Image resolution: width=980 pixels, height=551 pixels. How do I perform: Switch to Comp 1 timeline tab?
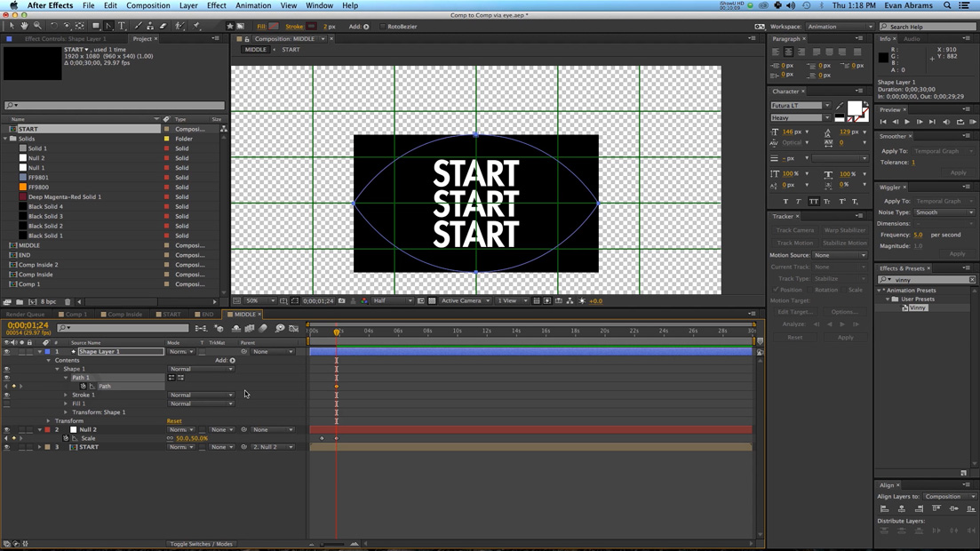pyautogui.click(x=76, y=315)
